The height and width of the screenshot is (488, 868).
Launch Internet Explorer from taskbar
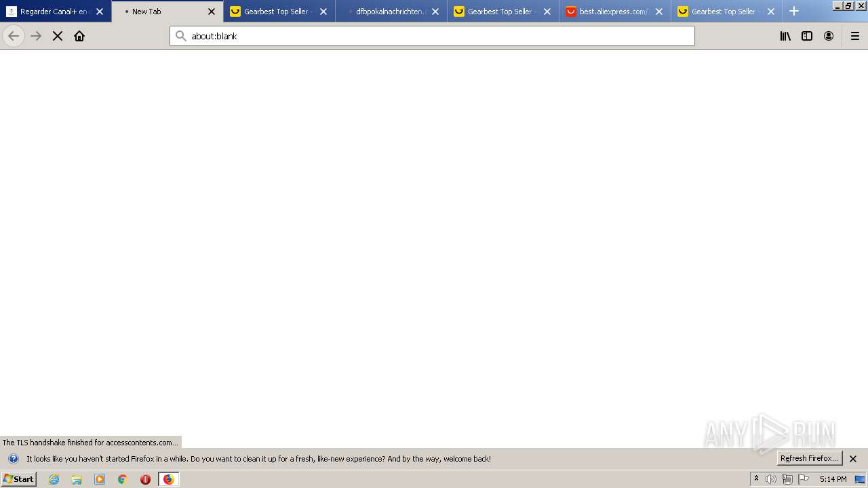54,479
